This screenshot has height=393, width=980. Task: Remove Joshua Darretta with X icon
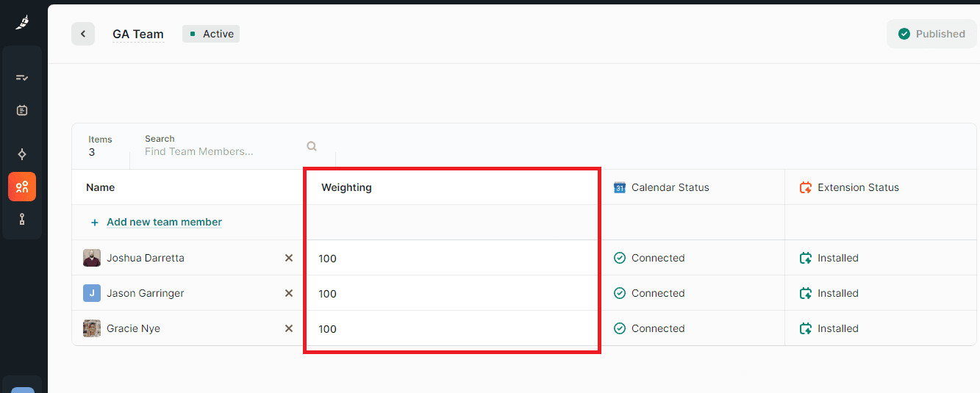click(x=289, y=258)
